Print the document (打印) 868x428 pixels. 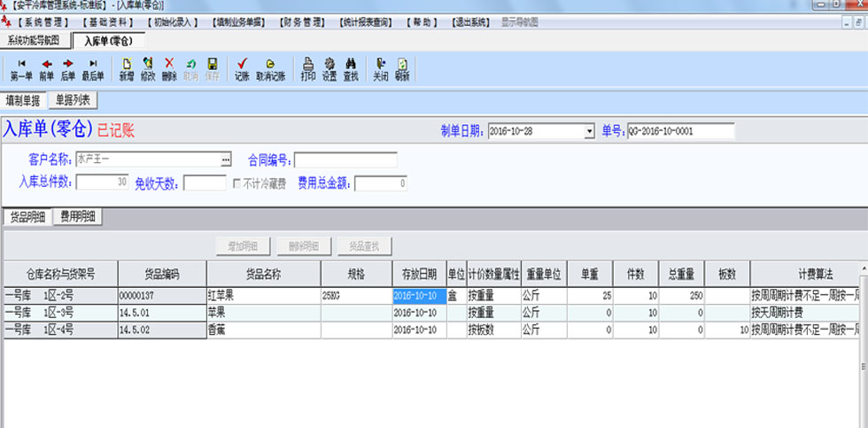click(308, 70)
